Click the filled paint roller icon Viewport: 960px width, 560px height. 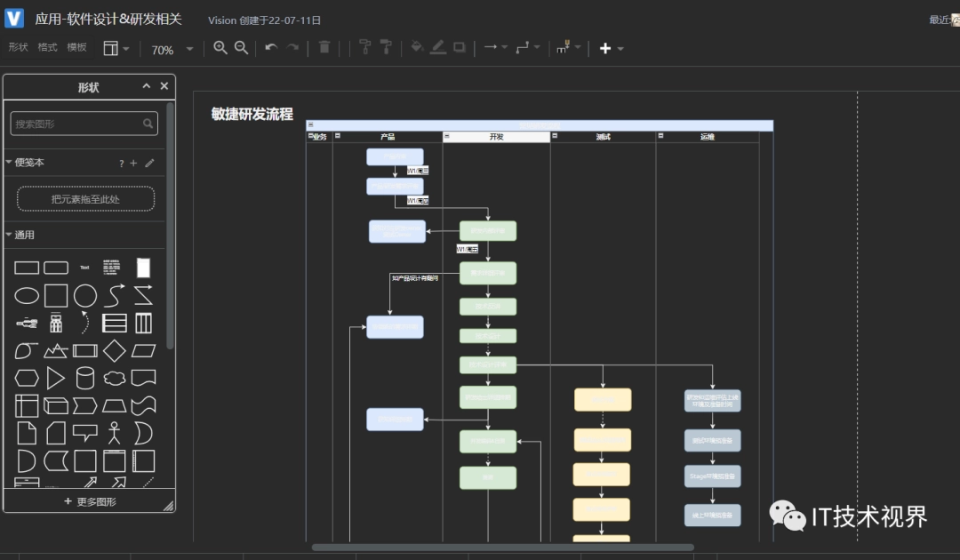point(386,47)
